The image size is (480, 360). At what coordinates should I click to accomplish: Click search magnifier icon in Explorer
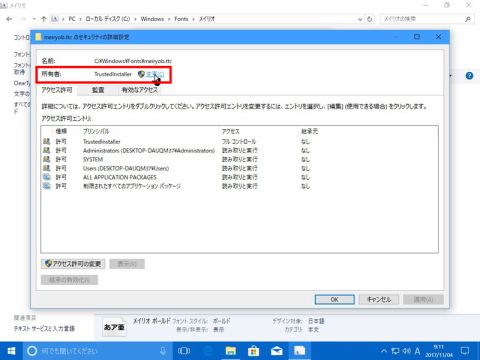(468, 19)
